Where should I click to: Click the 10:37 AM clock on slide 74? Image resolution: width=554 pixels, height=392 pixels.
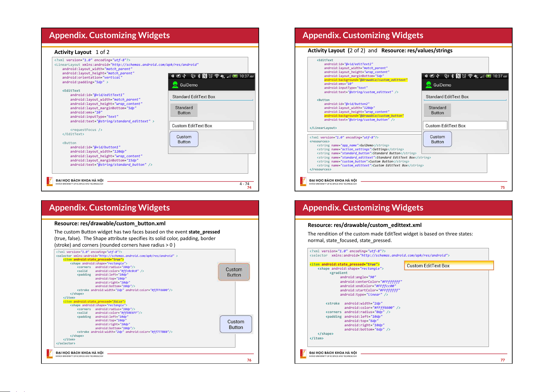click(x=246, y=76)
